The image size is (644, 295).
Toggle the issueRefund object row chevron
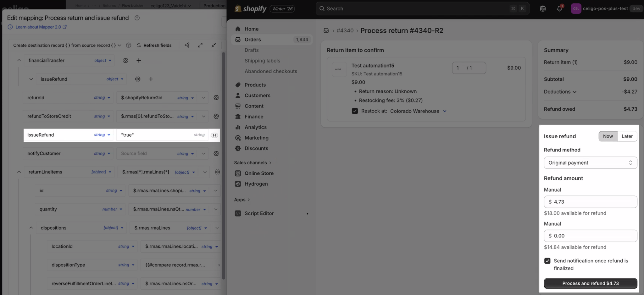pos(31,79)
